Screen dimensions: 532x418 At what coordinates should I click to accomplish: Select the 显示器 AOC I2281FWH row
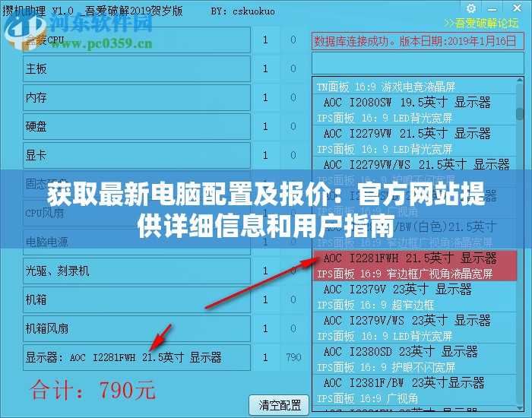click(137, 357)
